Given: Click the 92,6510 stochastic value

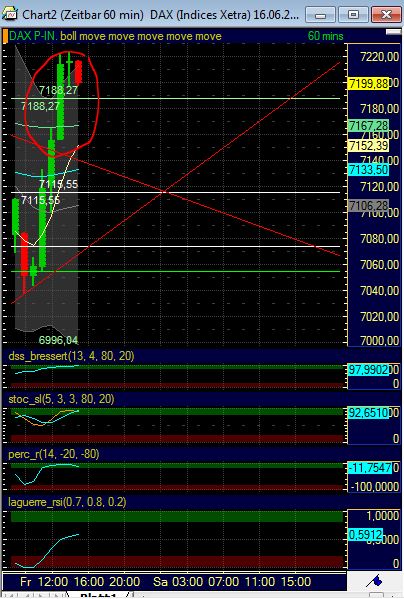Looking at the screenshot, I should (x=368, y=413).
